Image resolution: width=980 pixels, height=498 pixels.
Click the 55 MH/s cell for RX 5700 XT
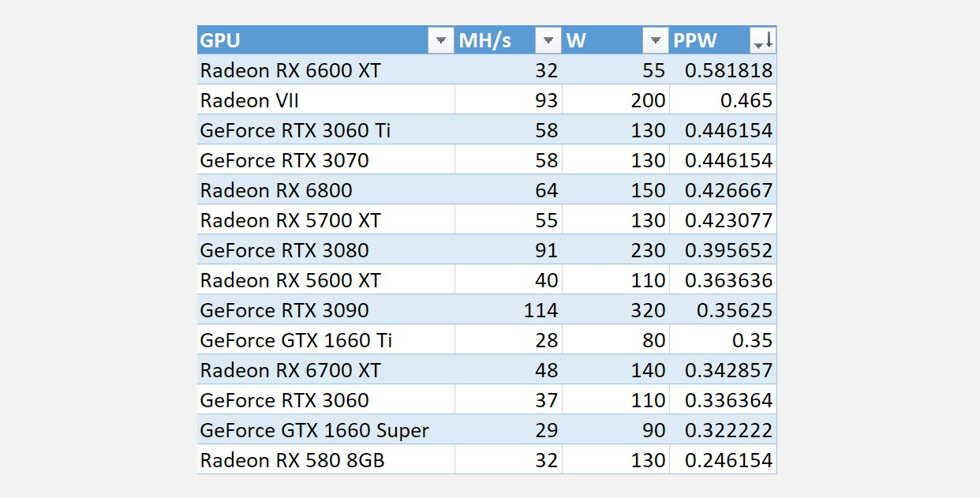[x=509, y=220]
